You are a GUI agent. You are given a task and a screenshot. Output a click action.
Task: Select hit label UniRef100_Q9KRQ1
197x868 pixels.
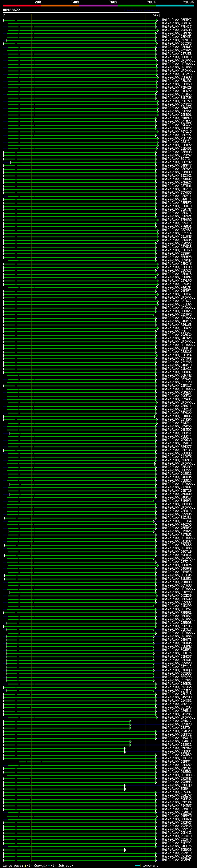tap(176, 115)
